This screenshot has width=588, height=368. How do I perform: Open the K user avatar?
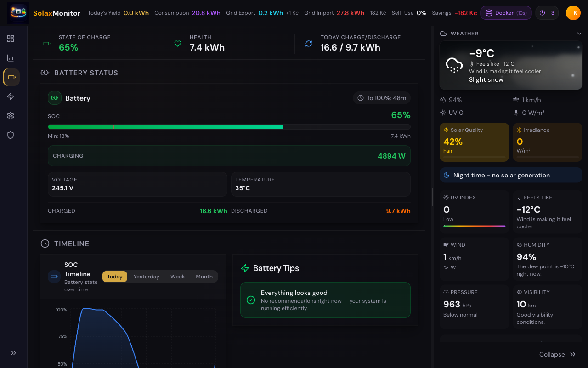(573, 13)
